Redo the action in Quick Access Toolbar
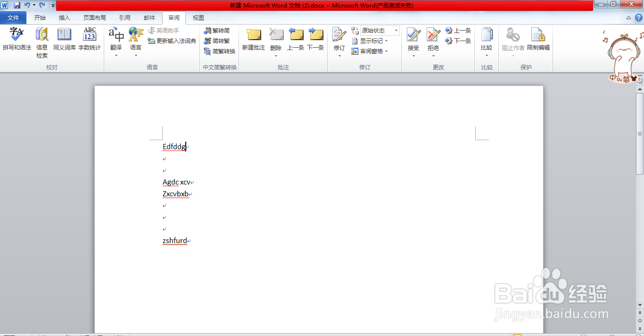This screenshot has width=644, height=336. pyautogui.click(x=42, y=5)
